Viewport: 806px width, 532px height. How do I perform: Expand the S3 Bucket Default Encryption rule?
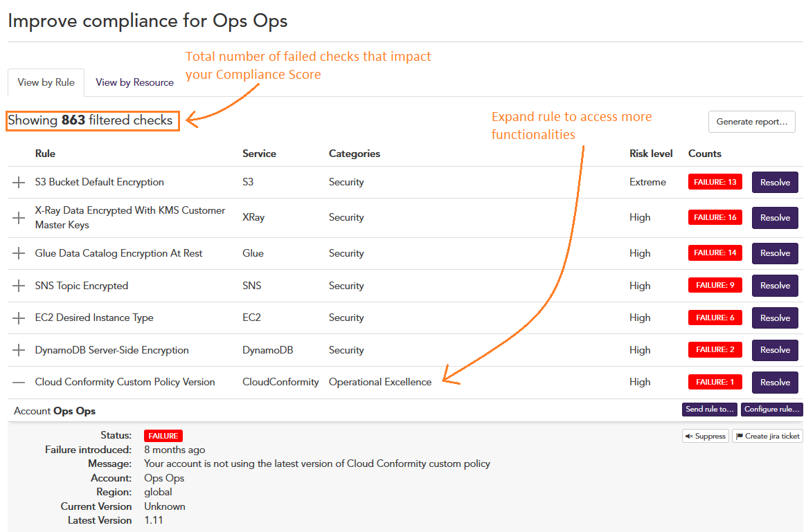19,183
